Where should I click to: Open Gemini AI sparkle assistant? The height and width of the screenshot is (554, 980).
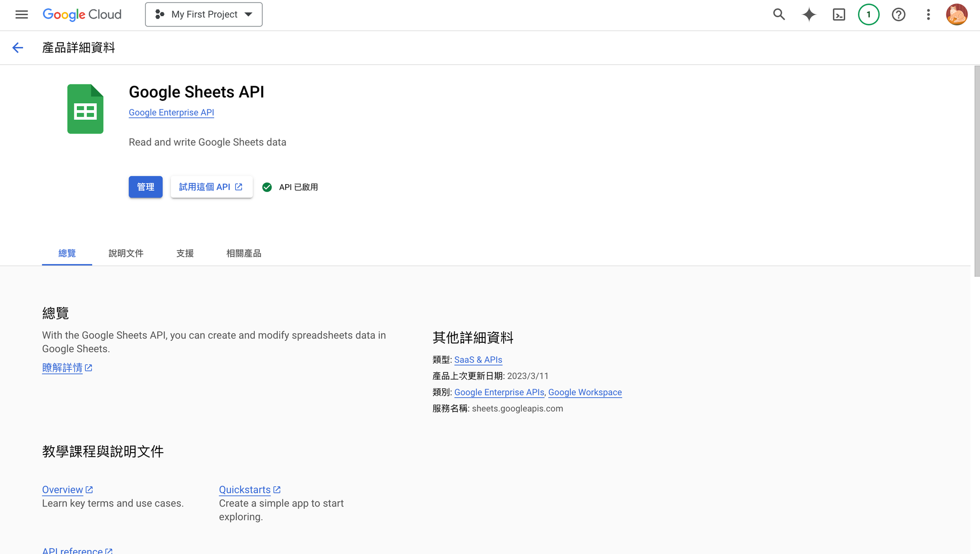pyautogui.click(x=809, y=15)
